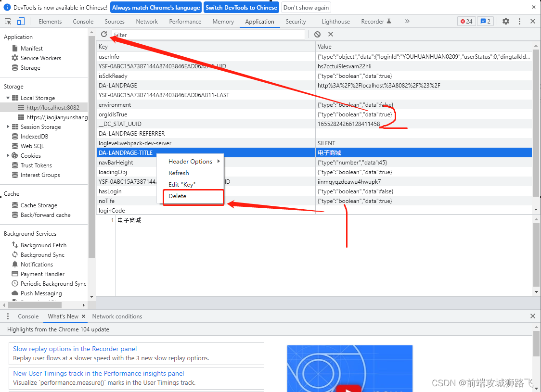Click the blue issues count badge 2
Screen dimensions: 541x392
pyautogui.click(x=486, y=21)
